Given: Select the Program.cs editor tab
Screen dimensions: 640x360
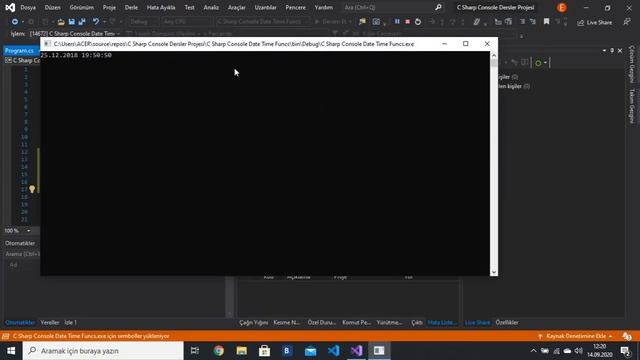Looking at the screenshot, I should pyautogui.click(x=20, y=51).
